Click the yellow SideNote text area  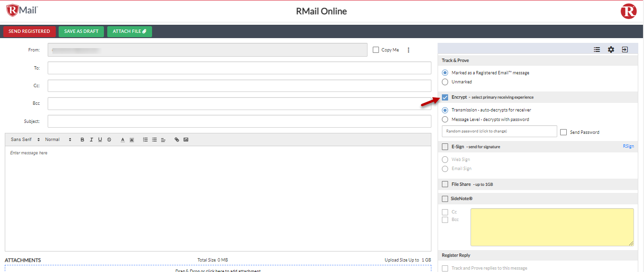pos(552,227)
